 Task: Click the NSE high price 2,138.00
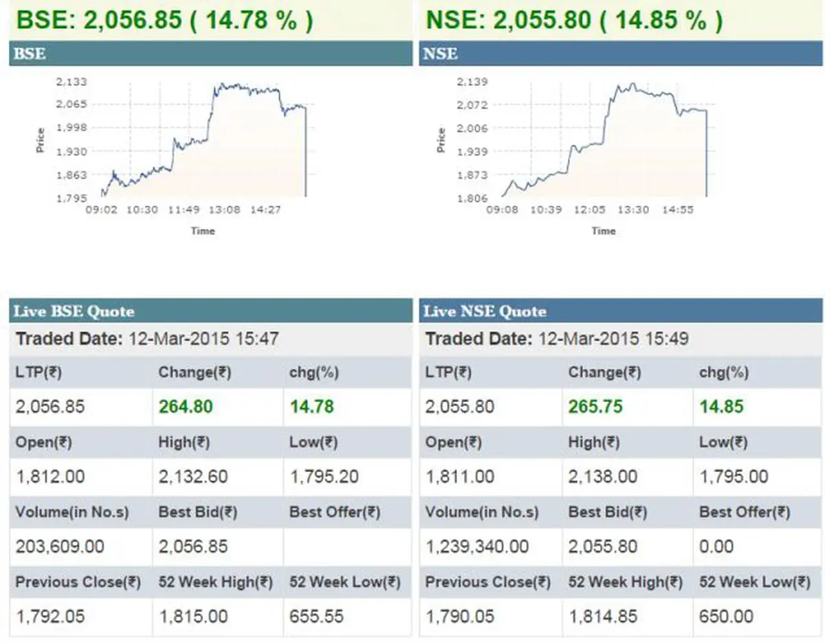(603, 477)
